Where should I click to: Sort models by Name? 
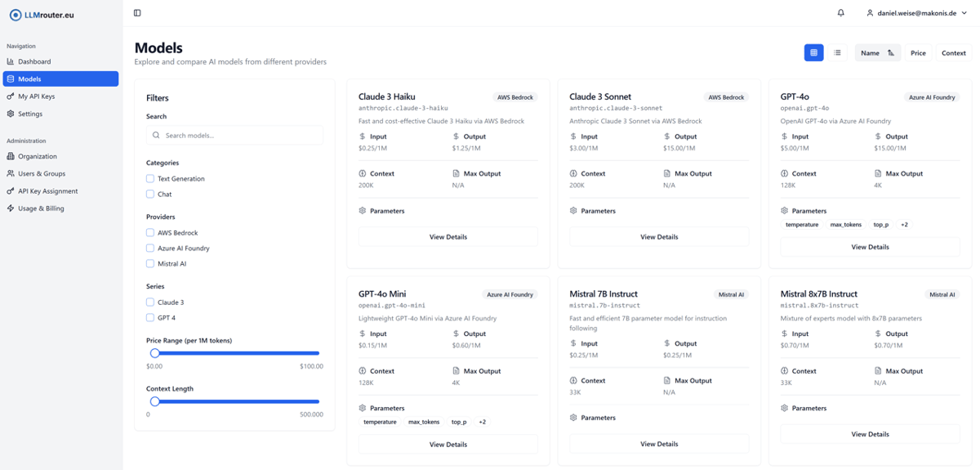click(x=878, y=53)
